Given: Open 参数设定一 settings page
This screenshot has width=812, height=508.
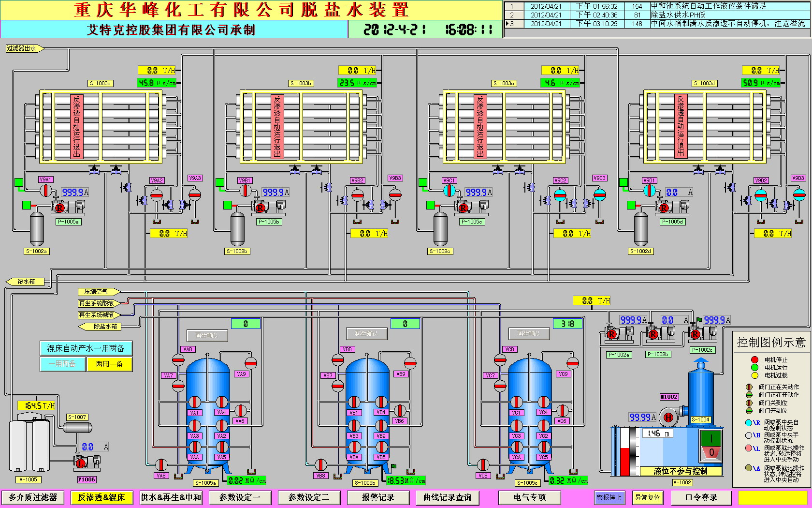Looking at the screenshot, I should (240, 497).
